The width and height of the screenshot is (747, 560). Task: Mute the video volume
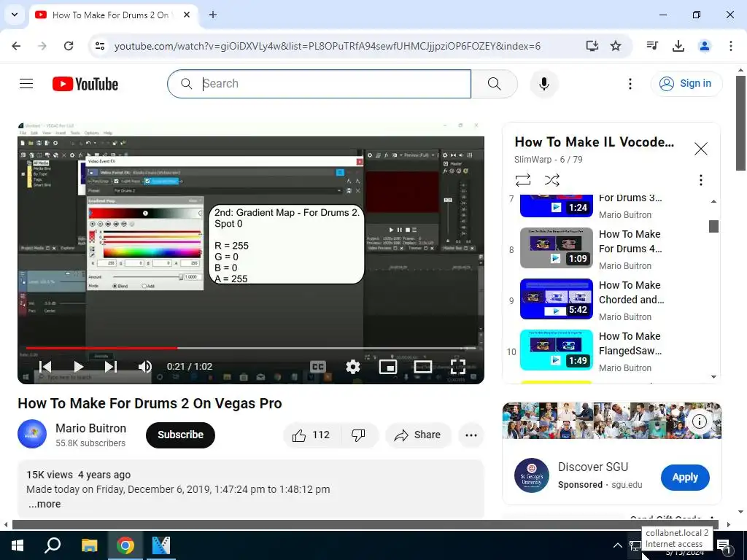145,366
